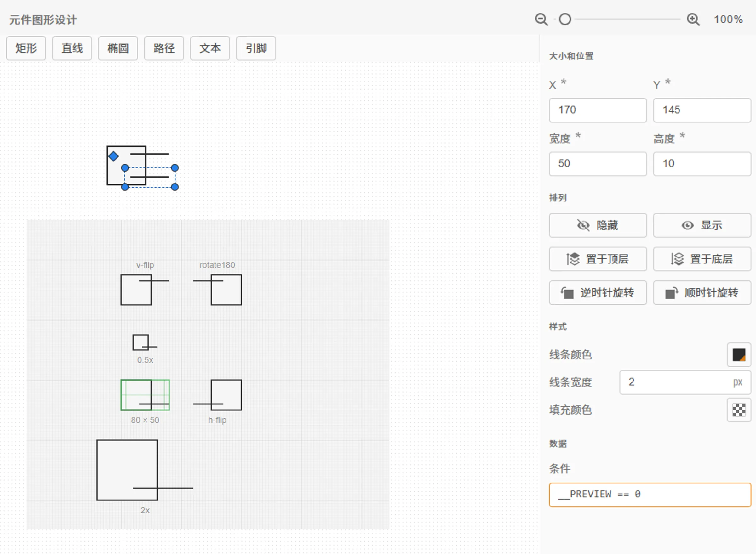Click the zoom-in magnifier icon
The image size is (756, 554).
(x=693, y=20)
